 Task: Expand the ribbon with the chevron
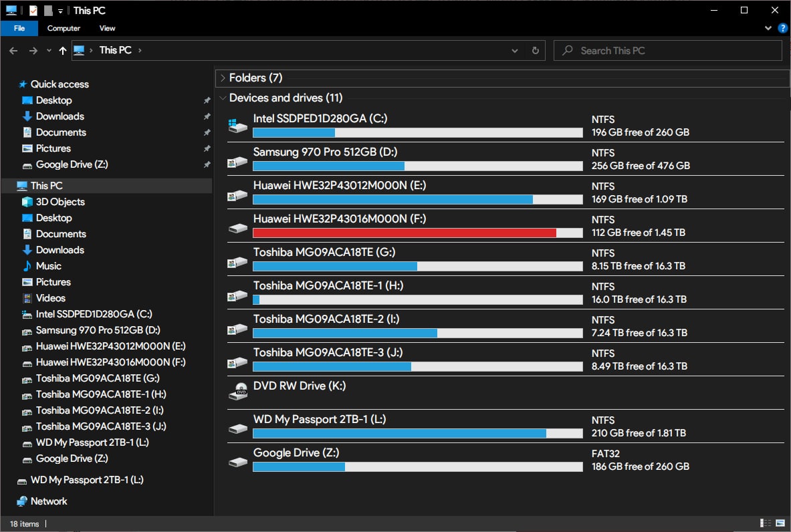[768, 28]
